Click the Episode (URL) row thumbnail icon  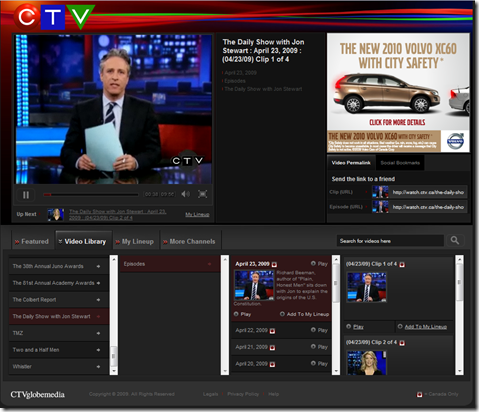(x=380, y=207)
